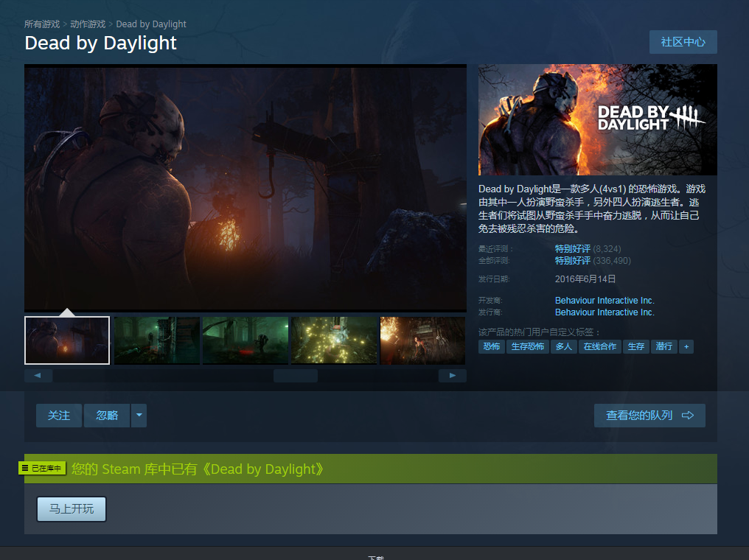
Task: Click the 社区中心 community hub button
Action: pos(683,42)
